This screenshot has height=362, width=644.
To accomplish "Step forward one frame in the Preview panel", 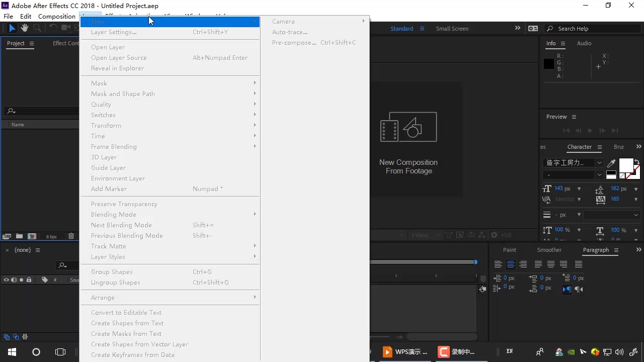I will (x=602, y=131).
